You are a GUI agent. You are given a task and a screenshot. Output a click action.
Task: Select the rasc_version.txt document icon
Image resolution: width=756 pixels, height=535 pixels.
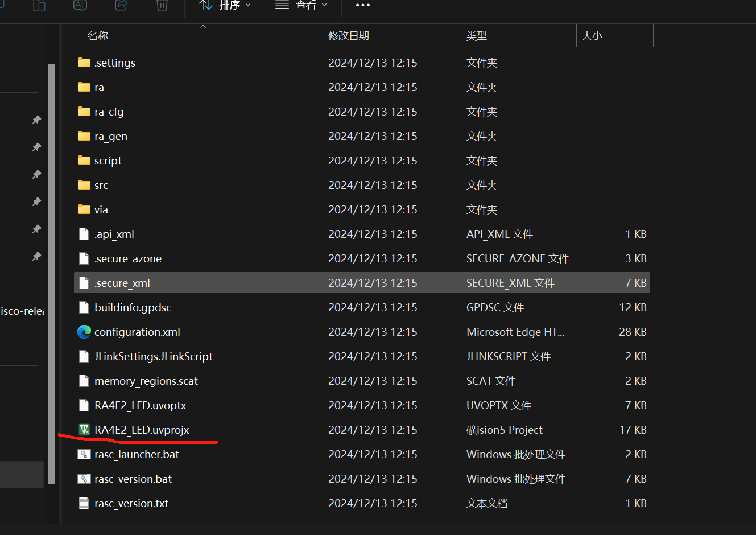pos(84,503)
